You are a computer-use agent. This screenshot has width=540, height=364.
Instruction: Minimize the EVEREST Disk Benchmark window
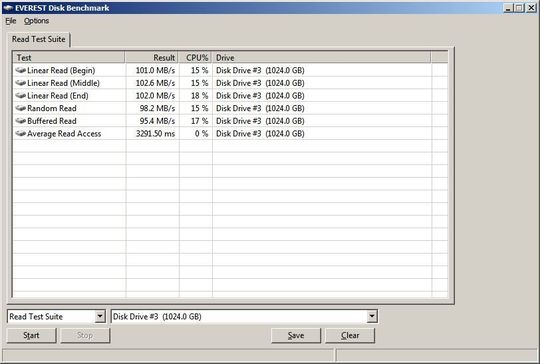[508, 8]
